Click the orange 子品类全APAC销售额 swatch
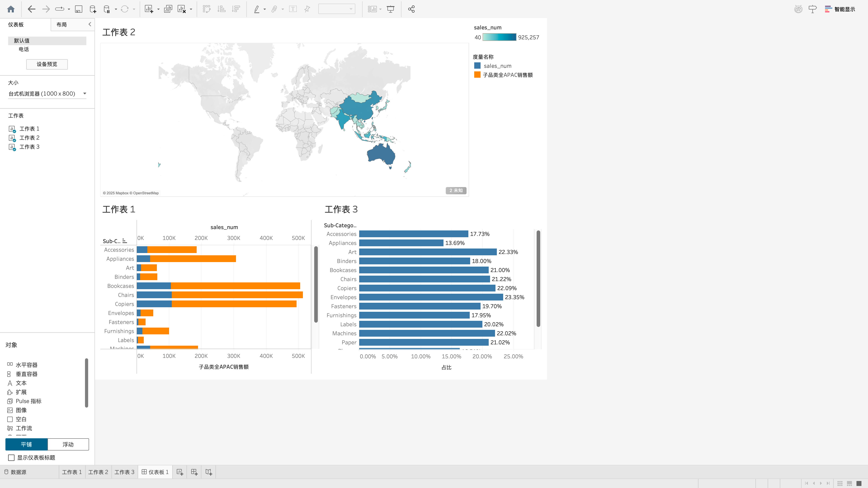 tap(477, 75)
